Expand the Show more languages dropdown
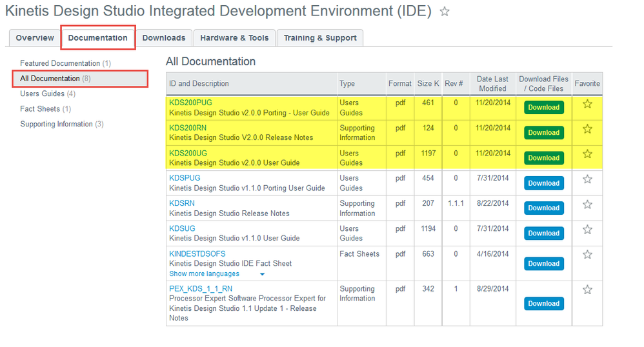 pos(262,274)
